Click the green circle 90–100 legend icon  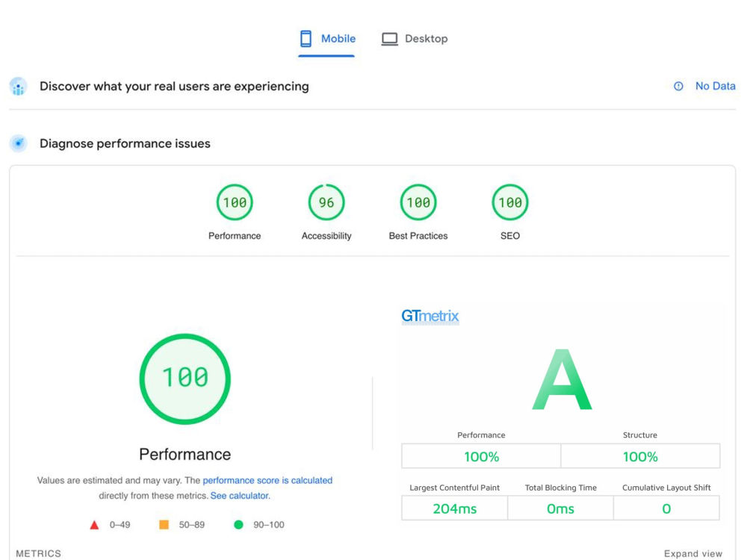(239, 525)
